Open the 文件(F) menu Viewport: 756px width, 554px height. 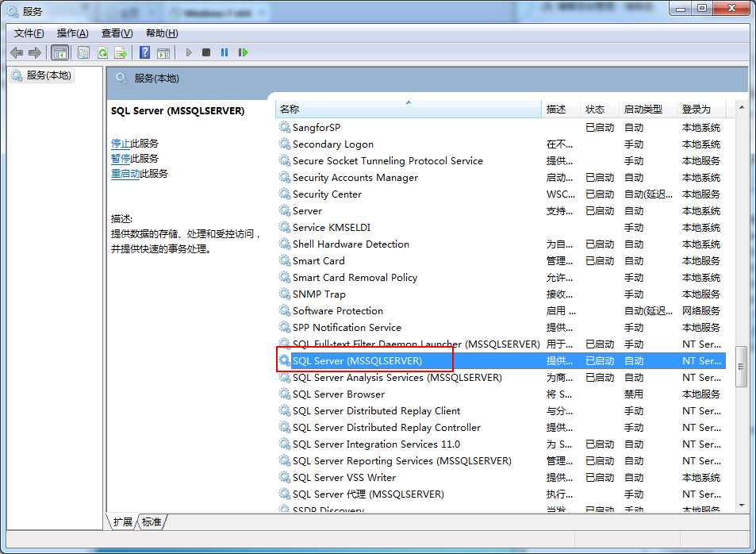pyautogui.click(x=29, y=33)
